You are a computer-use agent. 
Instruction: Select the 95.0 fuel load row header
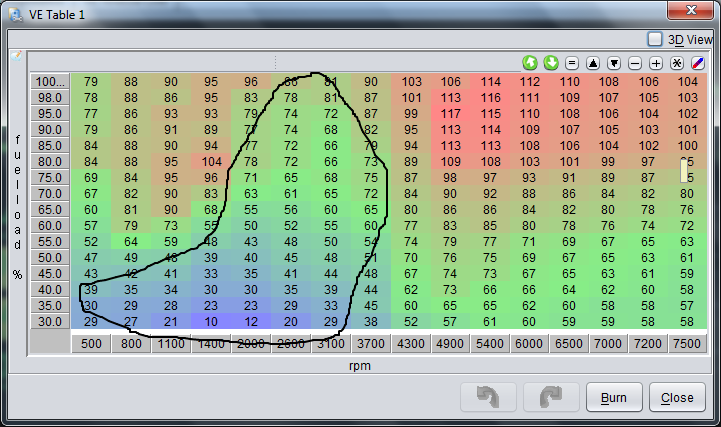[50, 114]
